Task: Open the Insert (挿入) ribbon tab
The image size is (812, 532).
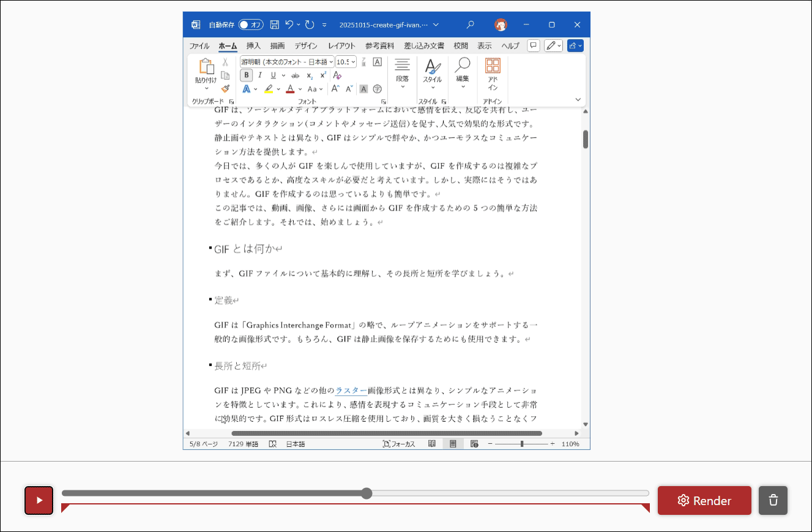Action: (253, 46)
